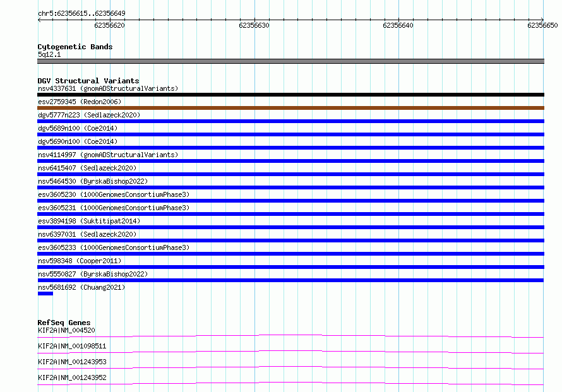Click the blue nsv6397031 variant bar
Viewport: 562px width, 392px height.
[290, 241]
